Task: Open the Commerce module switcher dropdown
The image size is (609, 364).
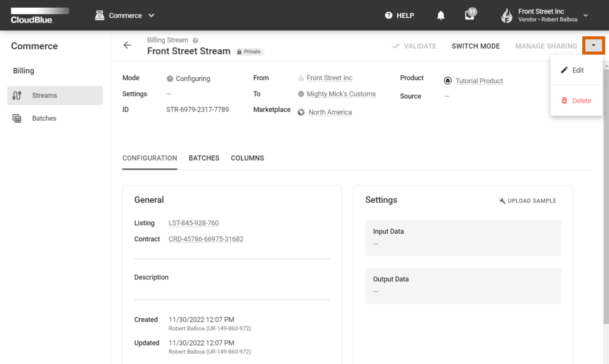Action: [125, 15]
